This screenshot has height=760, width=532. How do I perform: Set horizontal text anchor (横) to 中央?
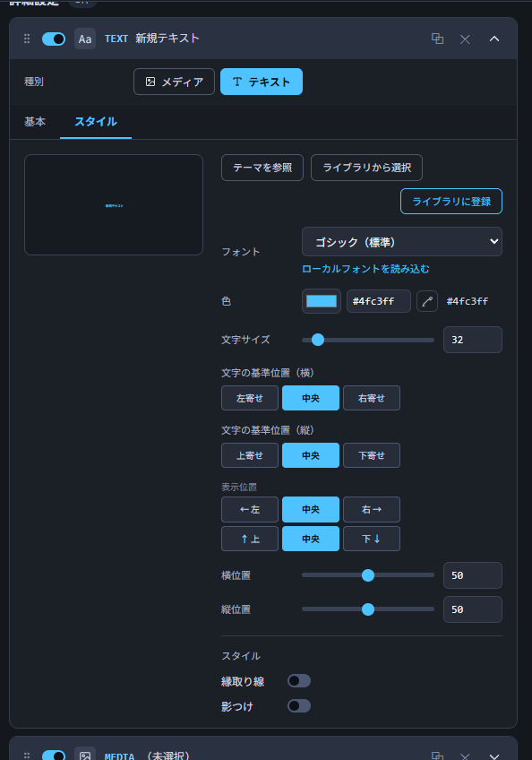coord(311,398)
